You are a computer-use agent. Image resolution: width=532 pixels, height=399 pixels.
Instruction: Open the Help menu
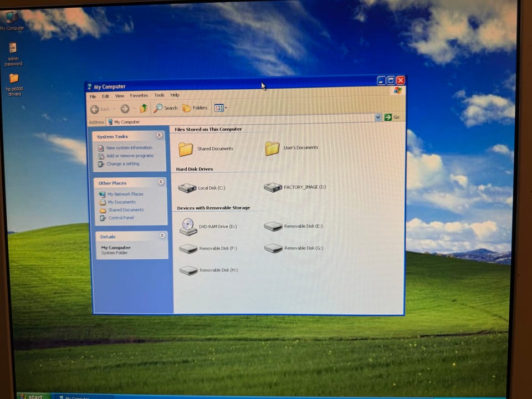click(x=175, y=95)
